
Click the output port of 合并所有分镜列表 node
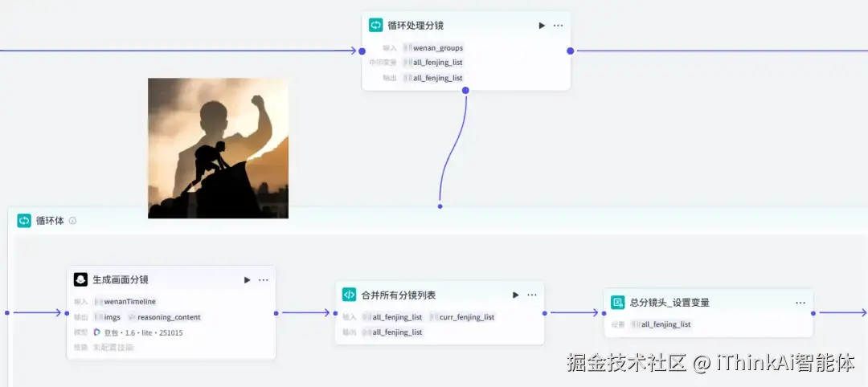(545, 313)
